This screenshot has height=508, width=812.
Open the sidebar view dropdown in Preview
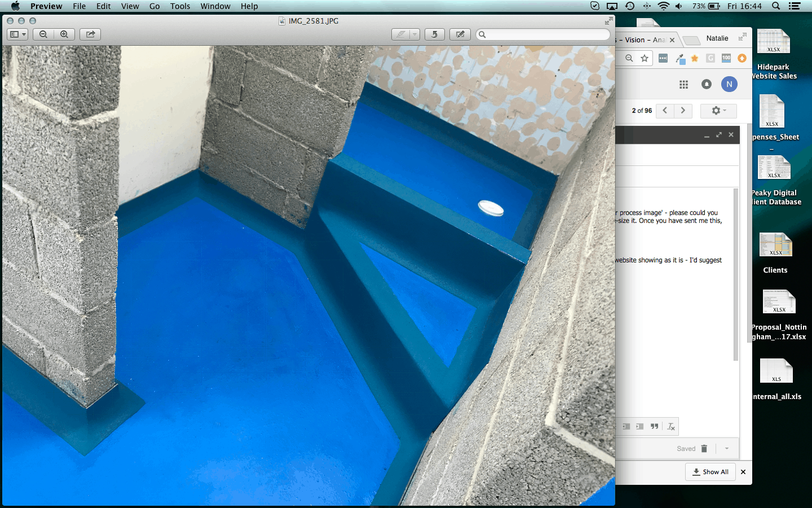tap(17, 34)
